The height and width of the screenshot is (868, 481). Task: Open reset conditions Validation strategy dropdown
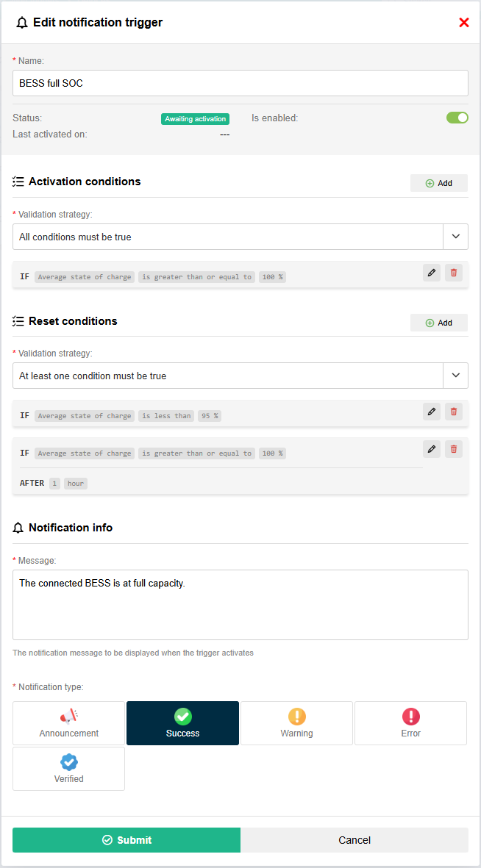(455, 376)
